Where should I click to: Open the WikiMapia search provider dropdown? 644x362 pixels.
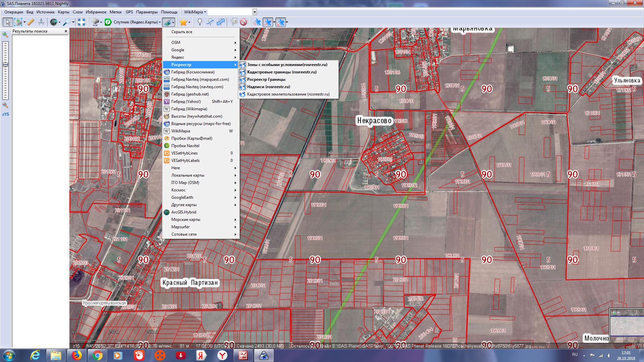[x=195, y=12]
